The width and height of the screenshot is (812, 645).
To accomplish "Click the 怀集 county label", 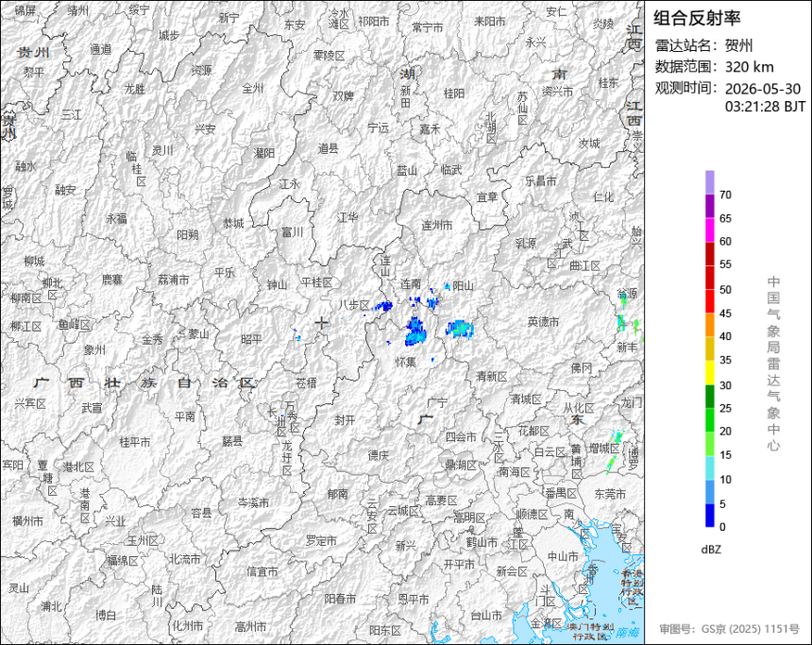I will pyautogui.click(x=406, y=362).
